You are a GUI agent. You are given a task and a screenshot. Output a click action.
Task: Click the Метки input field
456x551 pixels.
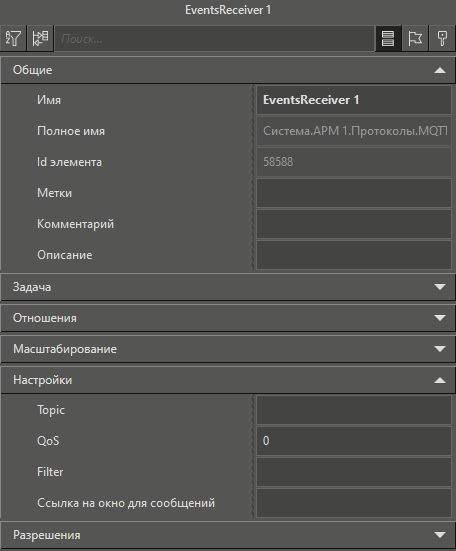click(354, 193)
